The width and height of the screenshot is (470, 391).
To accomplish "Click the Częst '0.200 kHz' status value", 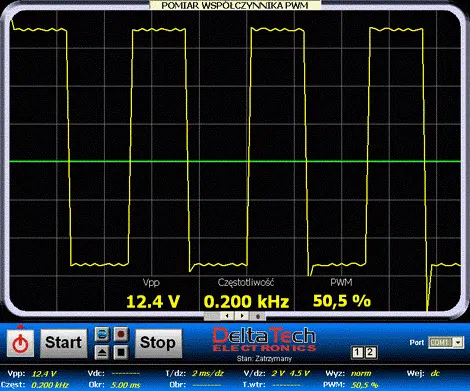I will pyautogui.click(x=50, y=385).
